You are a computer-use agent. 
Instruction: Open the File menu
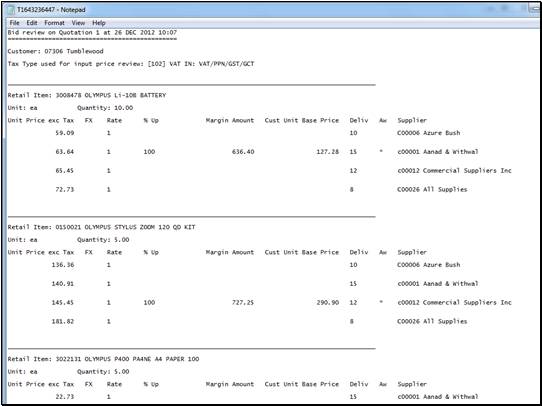pos(15,23)
